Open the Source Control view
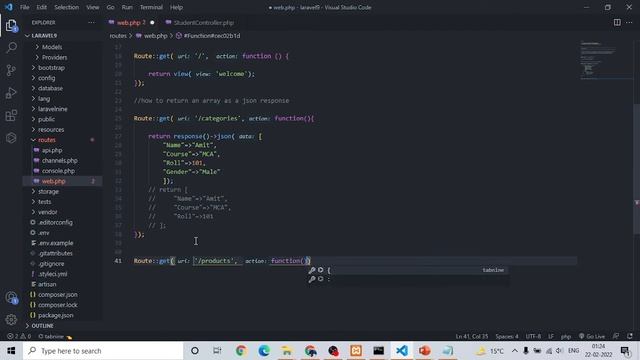Viewport: 640px width, 360px height. pyautogui.click(x=11, y=70)
